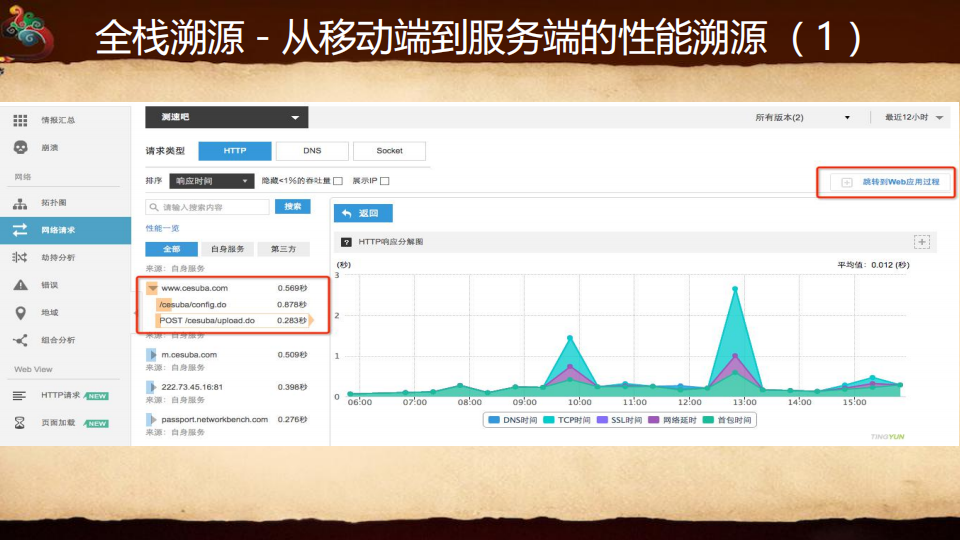Select the DNS request type tab
The width and height of the screenshot is (960, 540).
click(312, 151)
